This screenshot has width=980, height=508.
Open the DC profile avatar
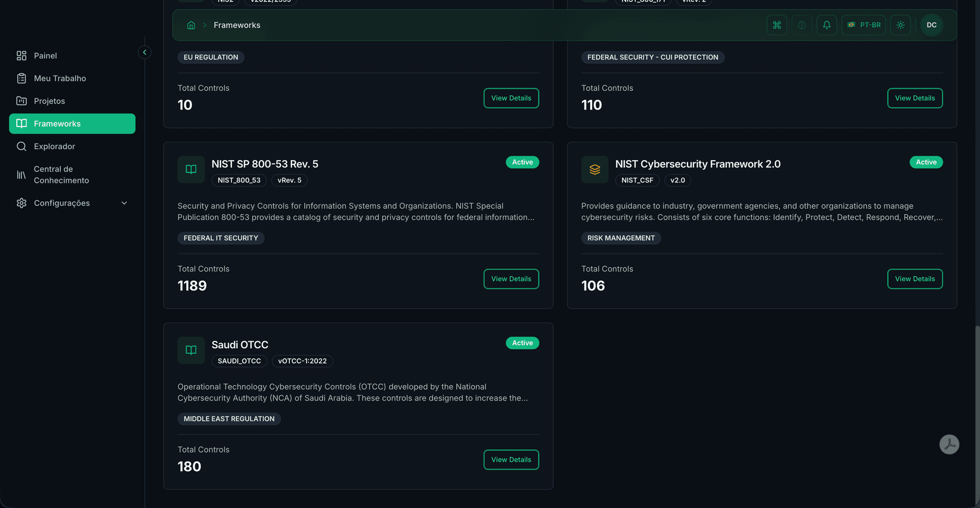[x=932, y=24]
